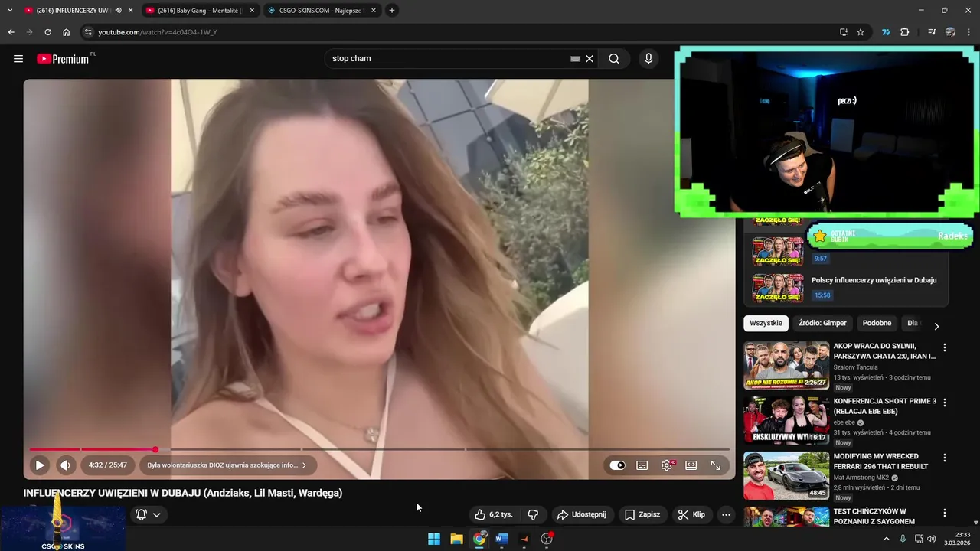980x551 pixels.
Task: Like the video (6,2 tys.)
Action: 493,514
